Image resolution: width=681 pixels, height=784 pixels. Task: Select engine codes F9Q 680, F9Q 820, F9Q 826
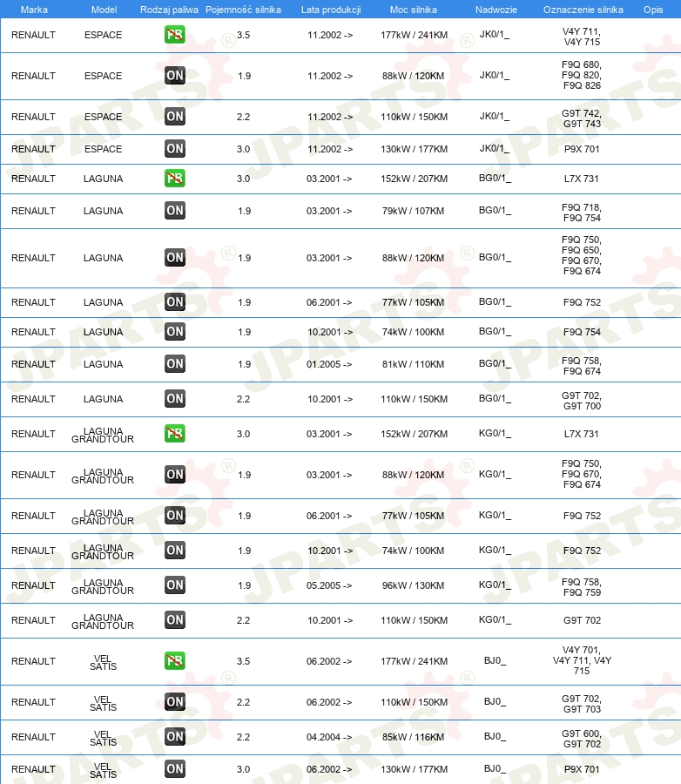pyautogui.click(x=582, y=75)
